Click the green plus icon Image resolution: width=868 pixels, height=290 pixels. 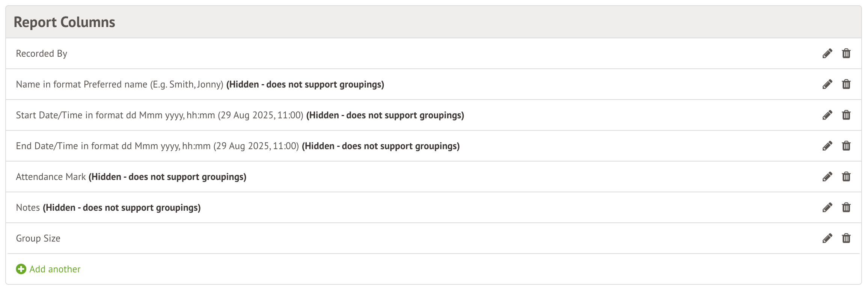[21, 269]
